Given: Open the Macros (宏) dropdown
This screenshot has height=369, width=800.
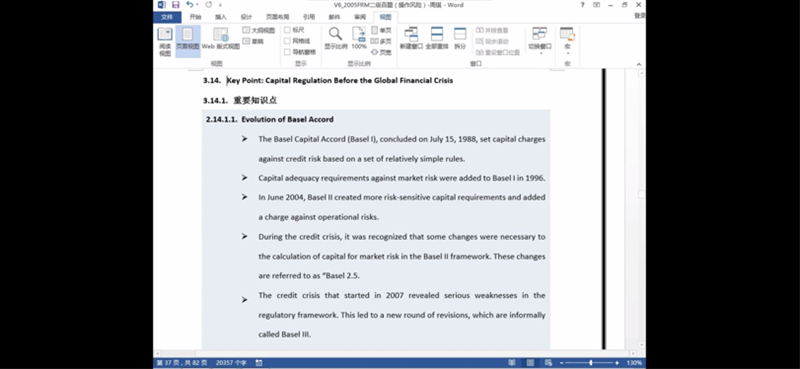Looking at the screenshot, I should pos(567,41).
